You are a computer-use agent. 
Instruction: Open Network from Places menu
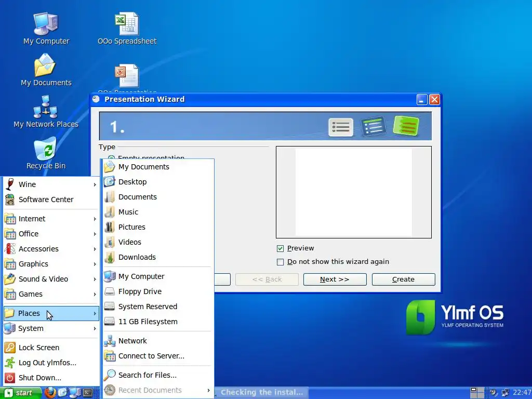click(x=157, y=341)
